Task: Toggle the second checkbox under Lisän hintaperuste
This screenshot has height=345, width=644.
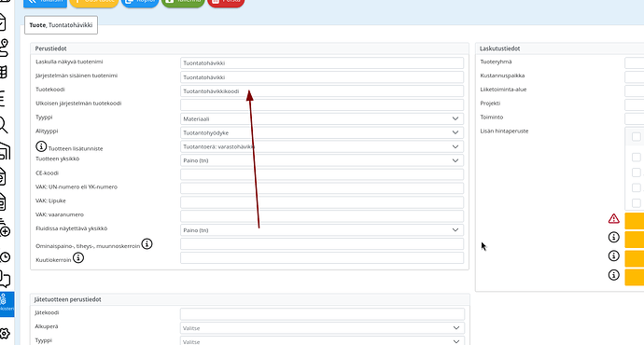Action: click(637, 158)
